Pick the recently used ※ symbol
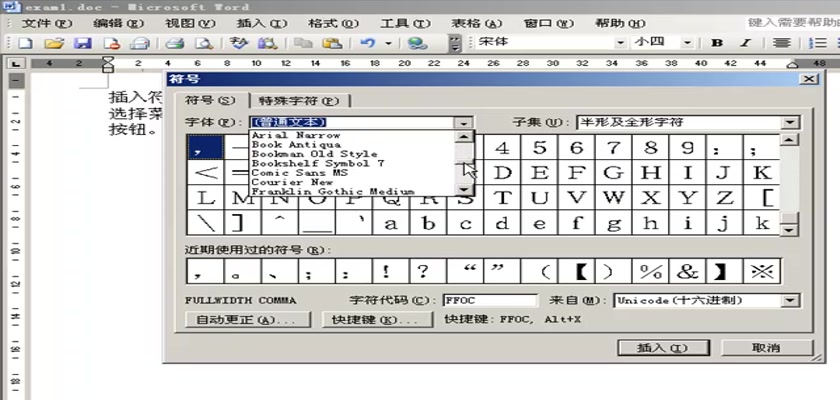Image resolution: width=840 pixels, height=400 pixels. click(x=762, y=271)
